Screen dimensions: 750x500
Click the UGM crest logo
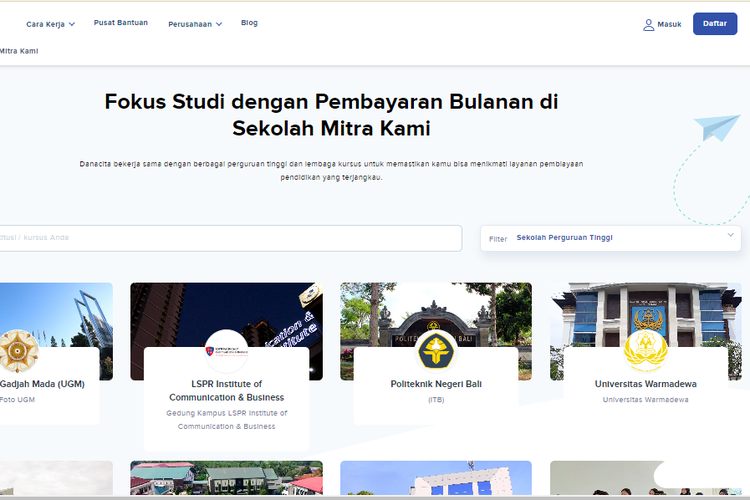[18, 351]
